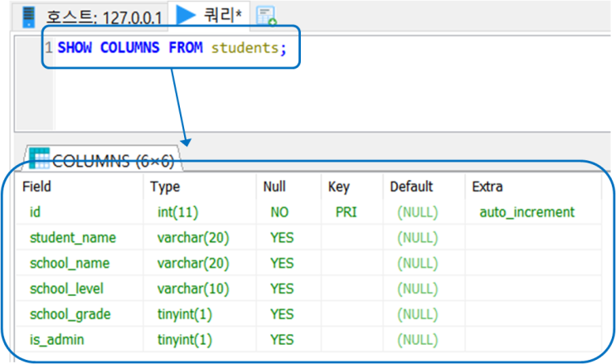This screenshot has height=364, width=616.
Task: Click the '(NULL)' default cell for school_level
Action: 424,289
